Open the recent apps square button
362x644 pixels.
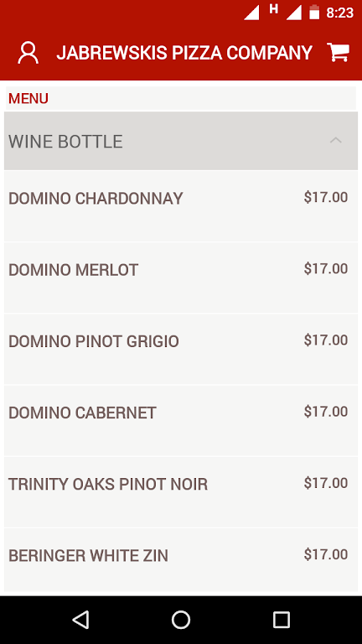pyautogui.click(x=282, y=620)
